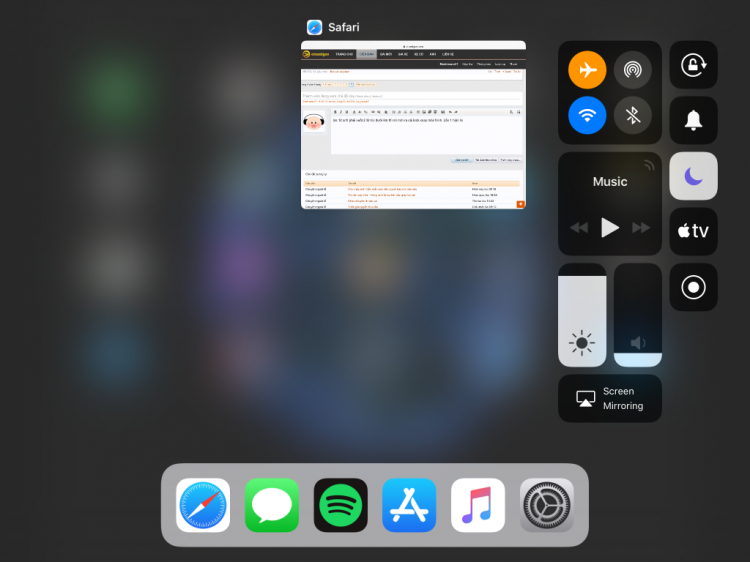Play music in Music widget

[x=609, y=228]
